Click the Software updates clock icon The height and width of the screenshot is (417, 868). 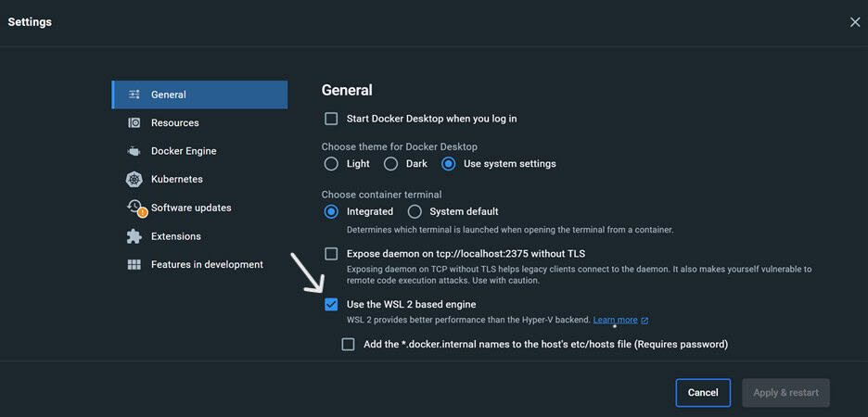(x=135, y=208)
